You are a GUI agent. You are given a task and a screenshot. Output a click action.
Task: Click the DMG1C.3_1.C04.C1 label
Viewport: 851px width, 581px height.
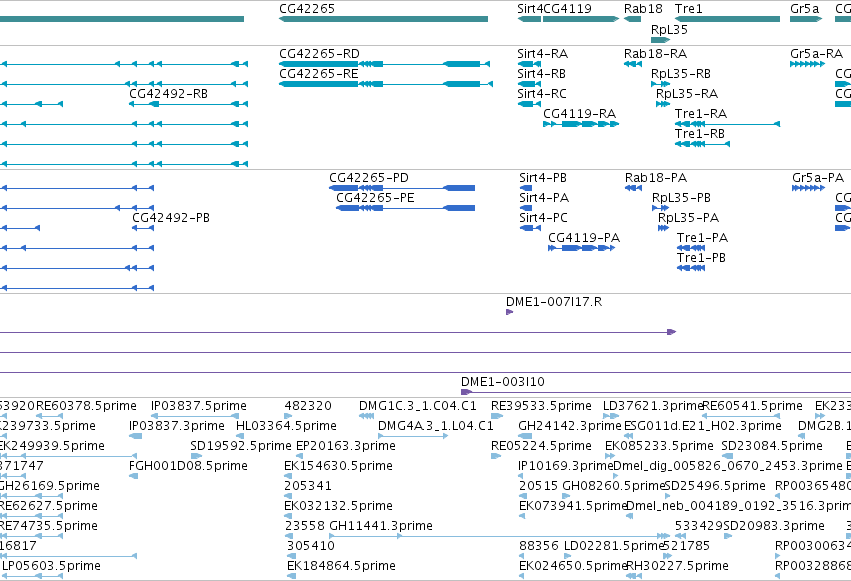418,406
